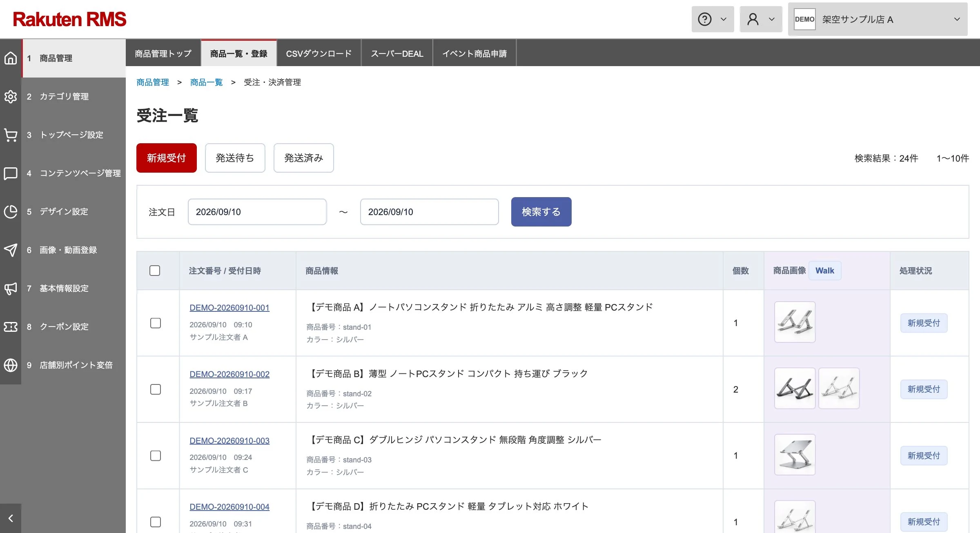The height and width of the screenshot is (533, 980).
Task: Check the box for order DEMO-20260910-004
Action: 156,522
